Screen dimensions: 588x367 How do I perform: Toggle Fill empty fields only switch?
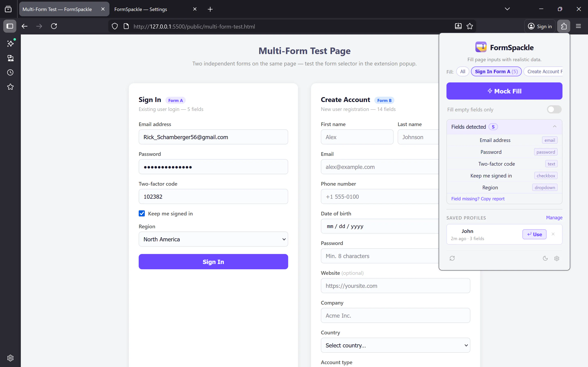[x=554, y=110]
